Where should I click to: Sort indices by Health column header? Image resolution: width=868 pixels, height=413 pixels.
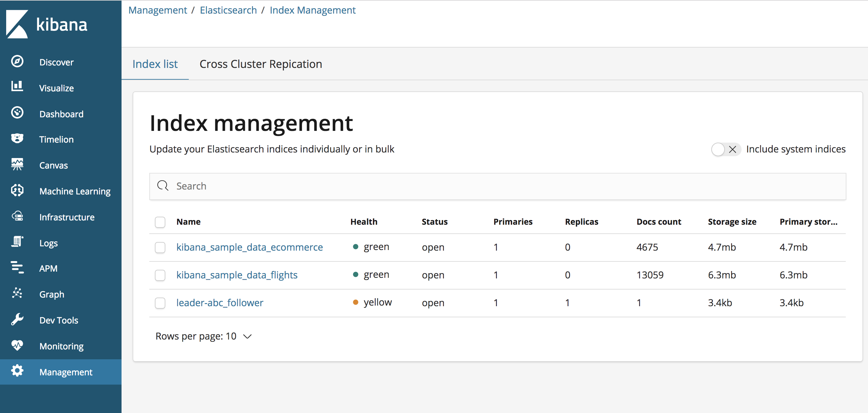click(x=364, y=222)
